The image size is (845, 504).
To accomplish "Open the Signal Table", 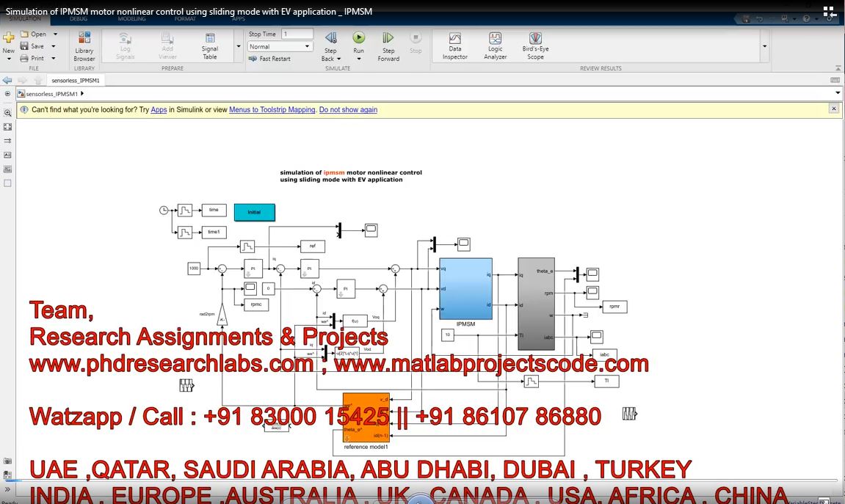I will [x=210, y=45].
